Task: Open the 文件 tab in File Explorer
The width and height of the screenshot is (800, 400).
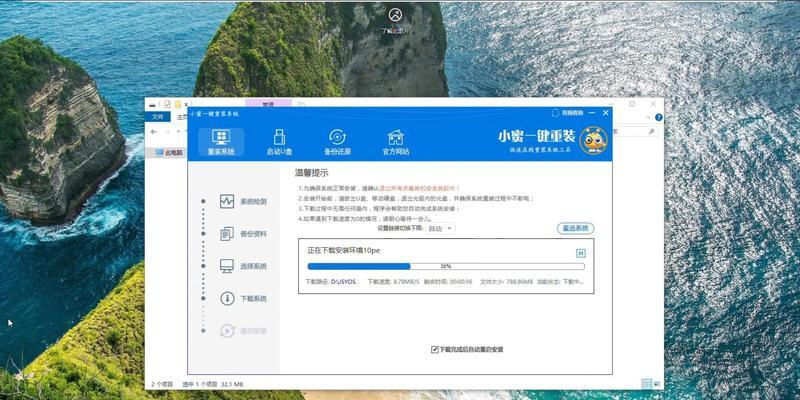Action: click(157, 117)
